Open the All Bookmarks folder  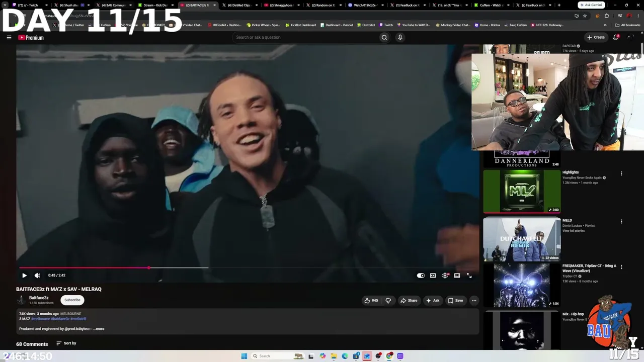click(628, 25)
